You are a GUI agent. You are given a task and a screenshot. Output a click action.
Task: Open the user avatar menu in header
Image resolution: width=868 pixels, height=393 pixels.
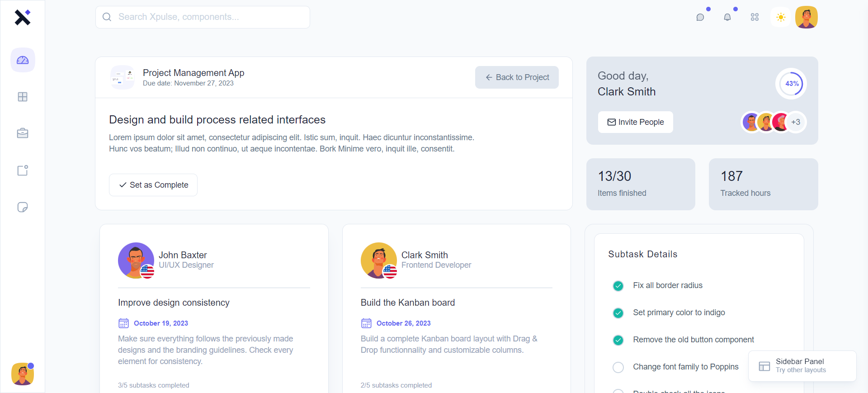tap(807, 17)
